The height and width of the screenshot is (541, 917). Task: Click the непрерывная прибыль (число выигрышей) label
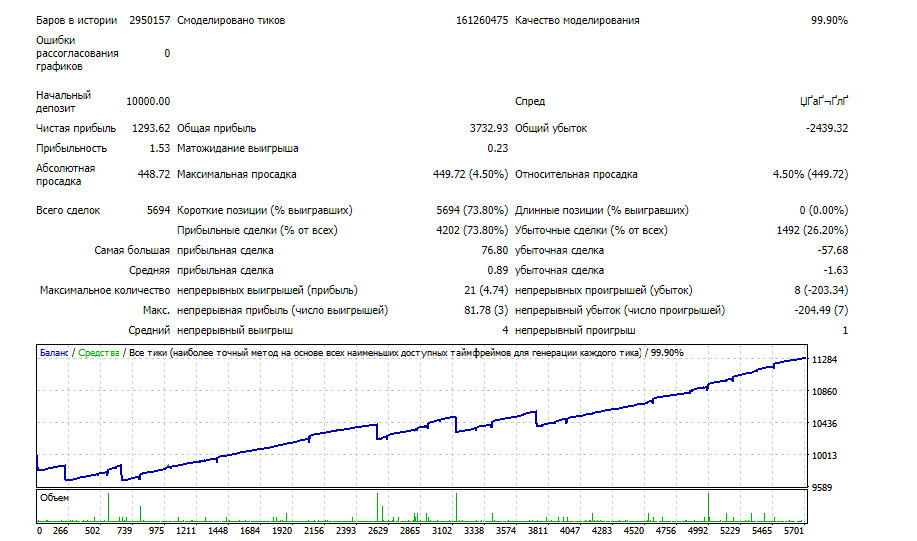(282, 311)
